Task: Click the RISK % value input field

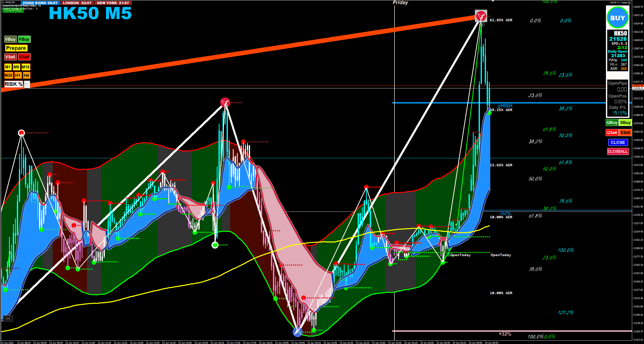Action: pos(27,84)
